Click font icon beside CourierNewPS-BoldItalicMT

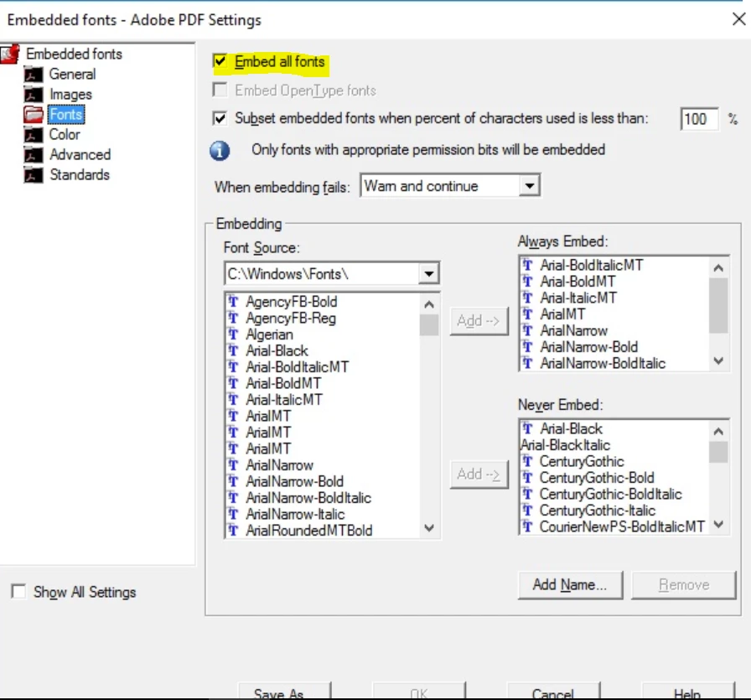point(527,526)
